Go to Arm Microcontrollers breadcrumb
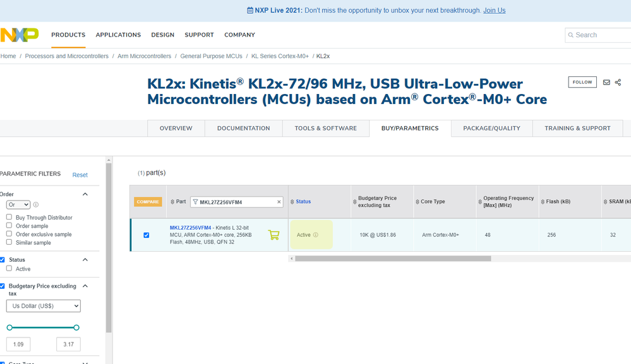The width and height of the screenshot is (631, 364). tap(144, 56)
